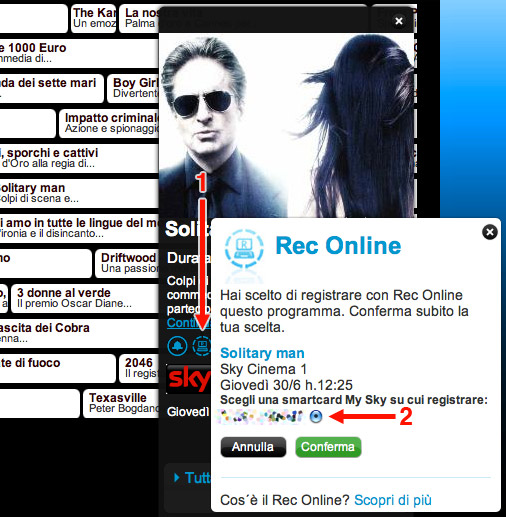Click the Rec Online logo icon in dialog
The image size is (506, 517).
(244, 248)
